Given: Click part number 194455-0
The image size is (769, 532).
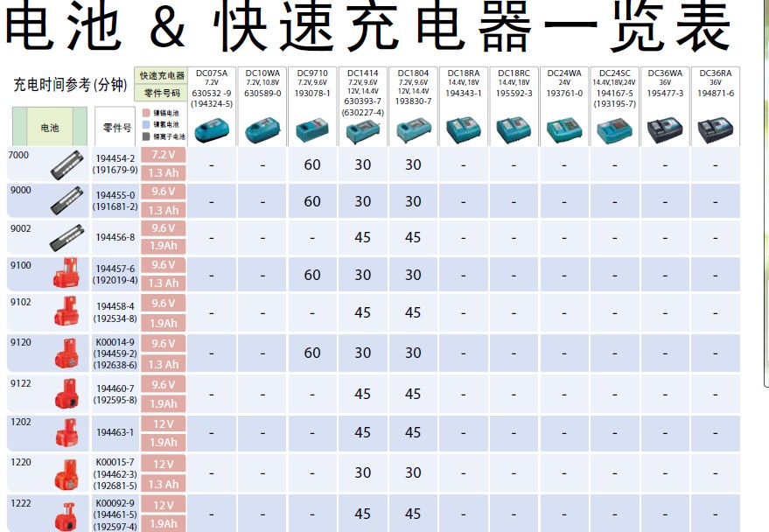Looking at the screenshot, I should [115, 195].
